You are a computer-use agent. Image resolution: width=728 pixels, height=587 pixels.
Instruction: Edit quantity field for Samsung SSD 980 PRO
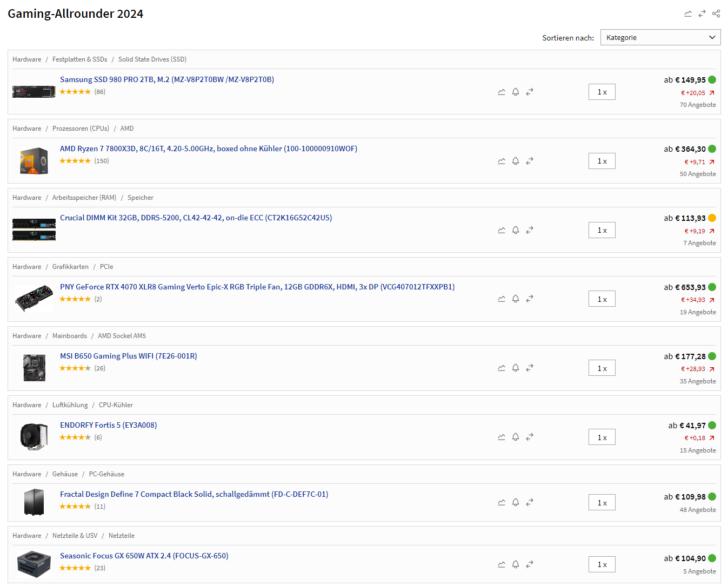click(x=602, y=92)
